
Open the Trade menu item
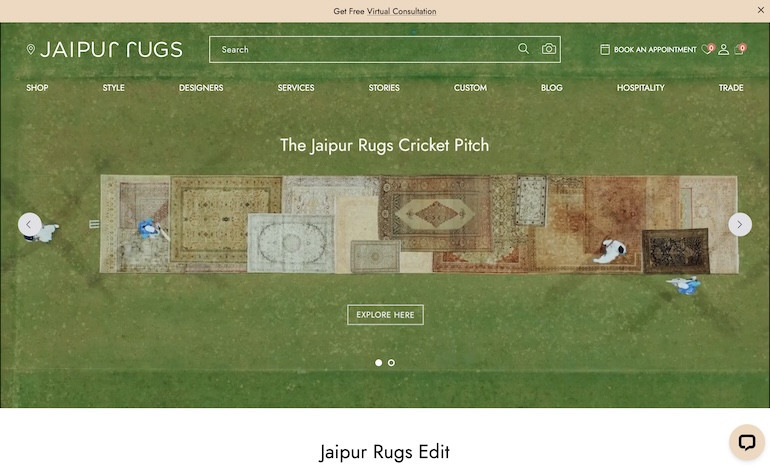[x=731, y=88]
